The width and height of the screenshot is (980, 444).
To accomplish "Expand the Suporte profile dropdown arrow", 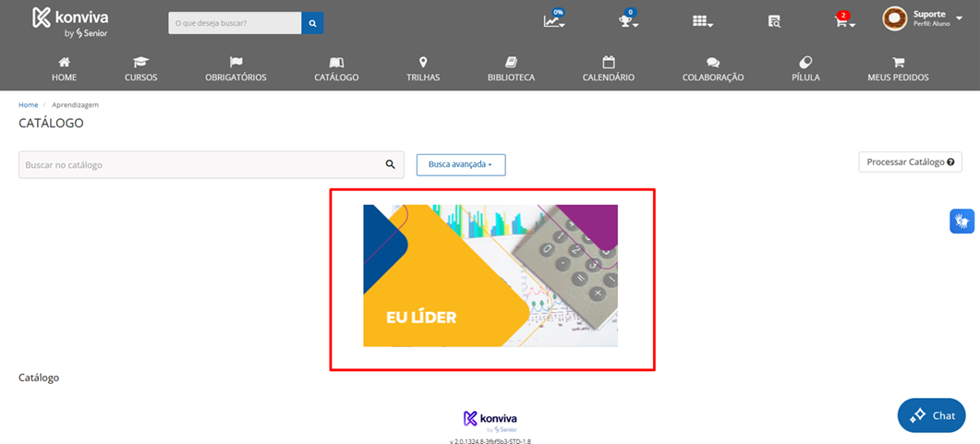I will (960, 18).
